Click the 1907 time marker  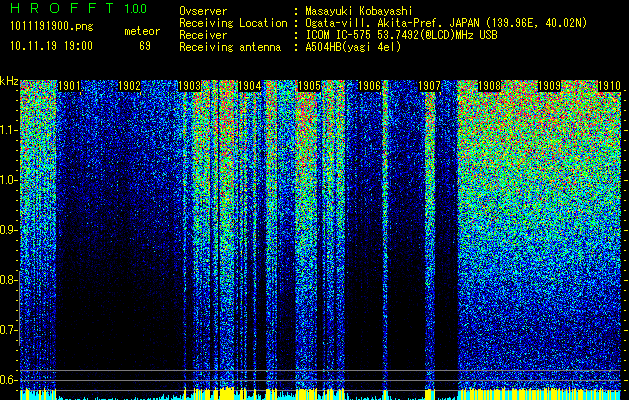pos(429,86)
